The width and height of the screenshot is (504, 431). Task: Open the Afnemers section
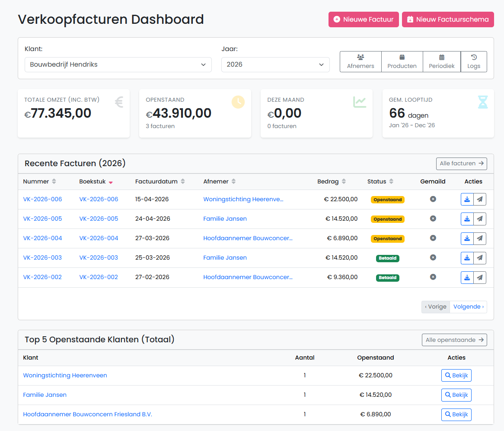click(360, 62)
